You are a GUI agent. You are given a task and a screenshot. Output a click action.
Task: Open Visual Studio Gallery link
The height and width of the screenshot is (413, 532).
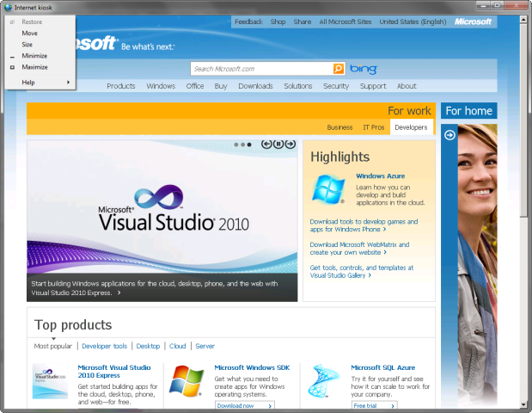[x=362, y=271]
